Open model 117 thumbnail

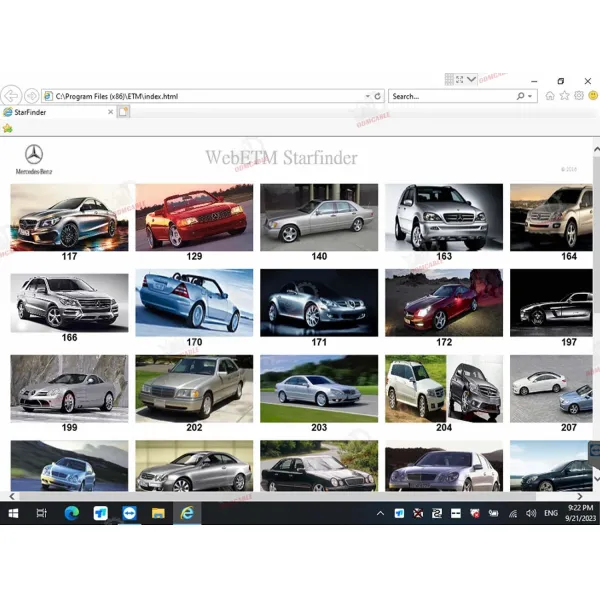click(x=69, y=217)
